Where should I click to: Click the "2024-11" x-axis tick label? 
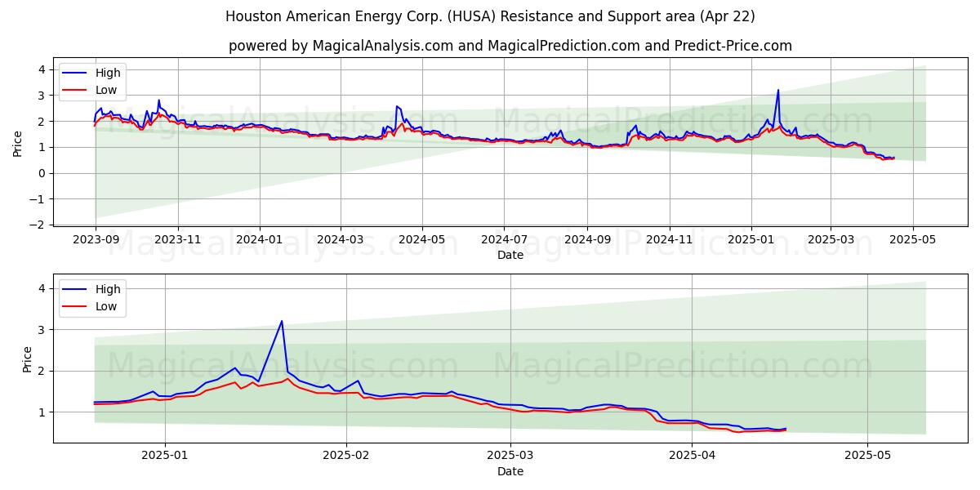pyautogui.click(x=669, y=239)
